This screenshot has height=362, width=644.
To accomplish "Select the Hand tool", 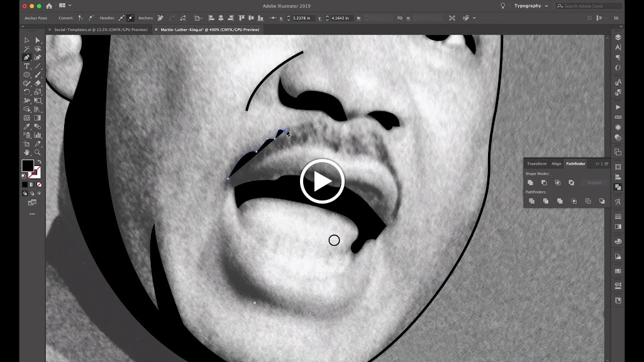I will pos(26,152).
